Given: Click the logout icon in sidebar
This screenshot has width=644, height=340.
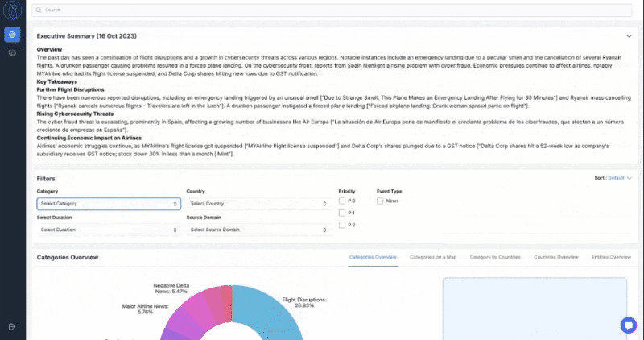Looking at the screenshot, I should [x=12, y=327].
